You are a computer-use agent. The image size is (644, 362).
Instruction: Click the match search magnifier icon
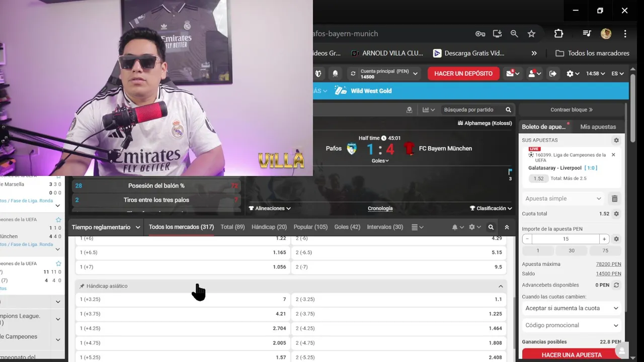coord(509,110)
